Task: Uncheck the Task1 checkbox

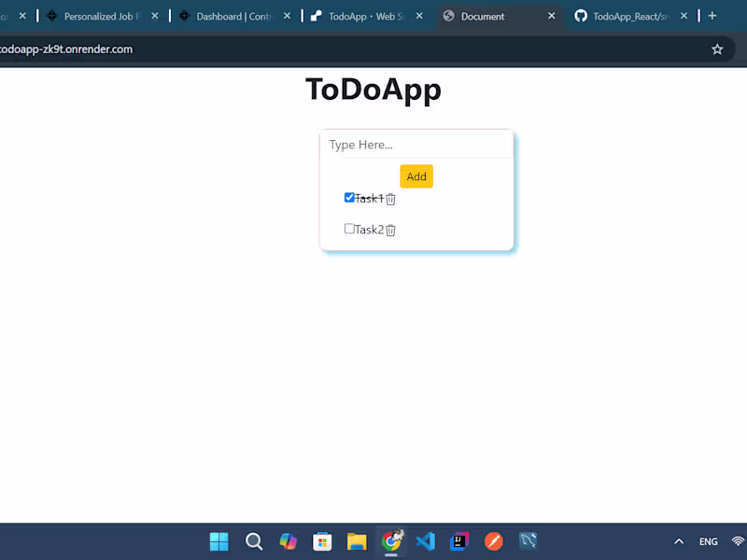Action: [x=348, y=197]
